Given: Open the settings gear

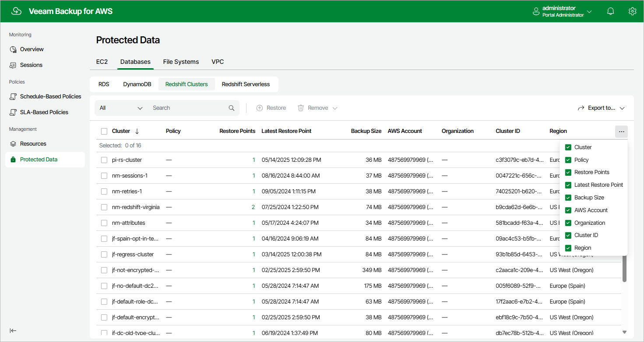Looking at the screenshot, I should (632, 11).
